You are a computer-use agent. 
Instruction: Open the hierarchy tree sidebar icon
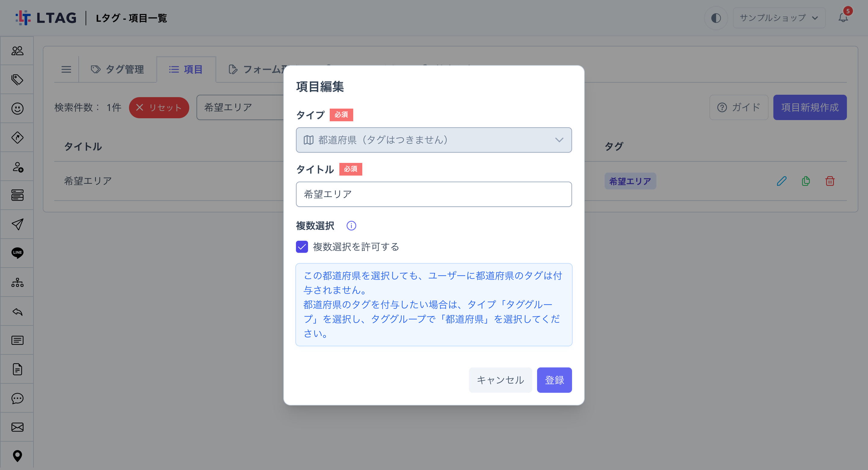pos(17,282)
